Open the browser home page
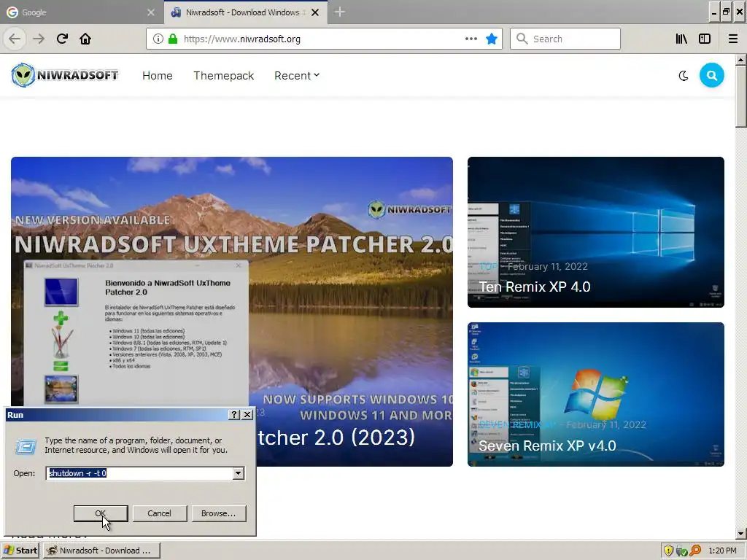 pyautogui.click(x=85, y=39)
